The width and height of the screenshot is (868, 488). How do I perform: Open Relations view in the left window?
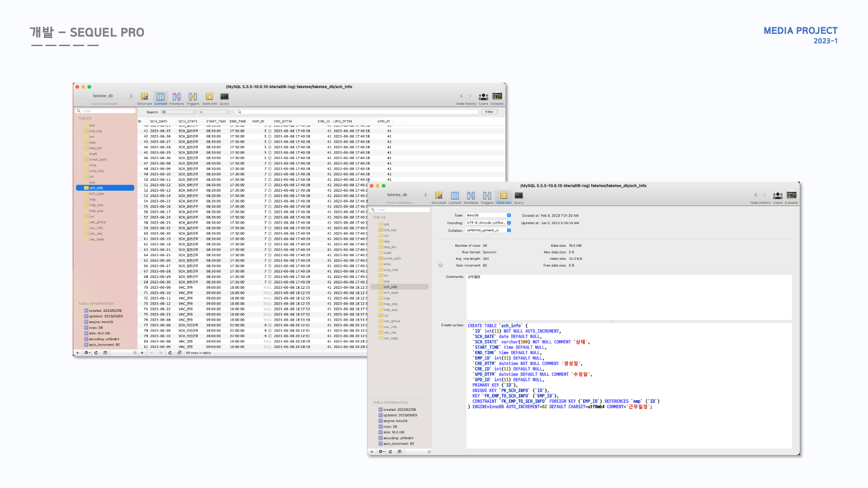[176, 97]
